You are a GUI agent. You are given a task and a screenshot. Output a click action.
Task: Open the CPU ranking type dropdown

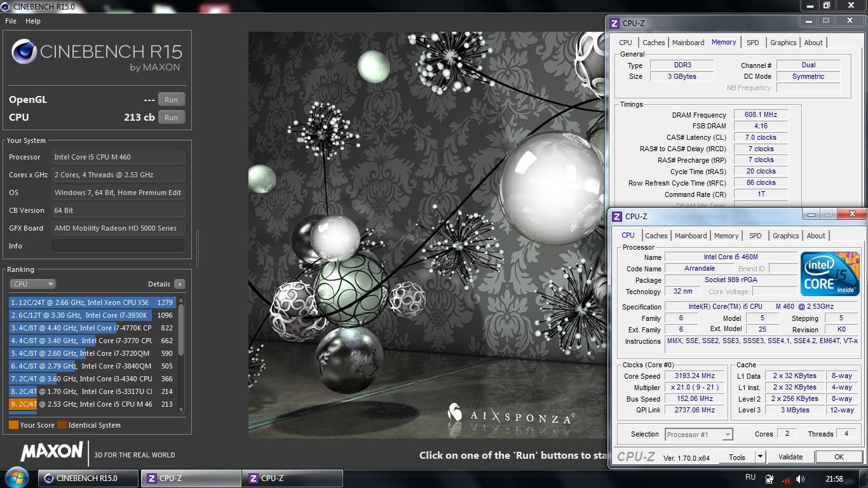[x=33, y=284]
